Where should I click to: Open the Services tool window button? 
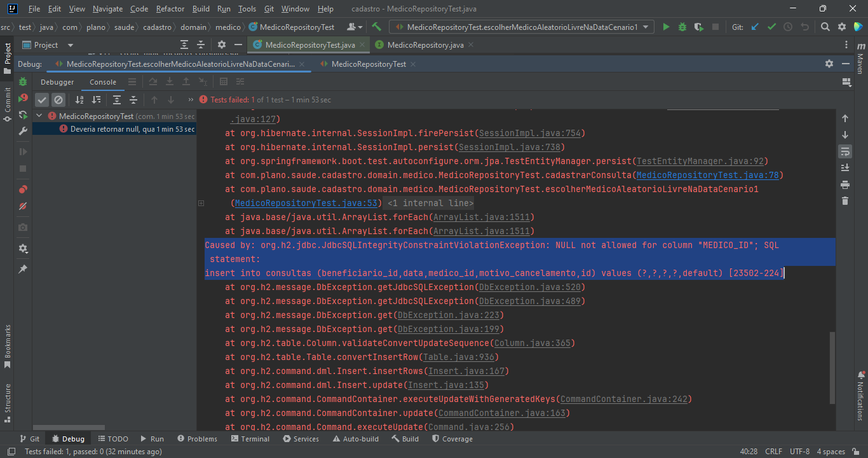coord(301,439)
